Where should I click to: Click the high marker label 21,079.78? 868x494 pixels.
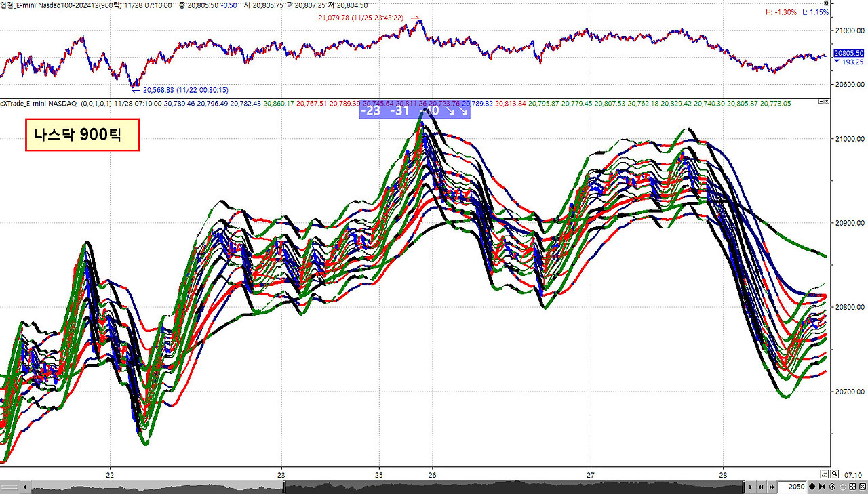point(362,18)
